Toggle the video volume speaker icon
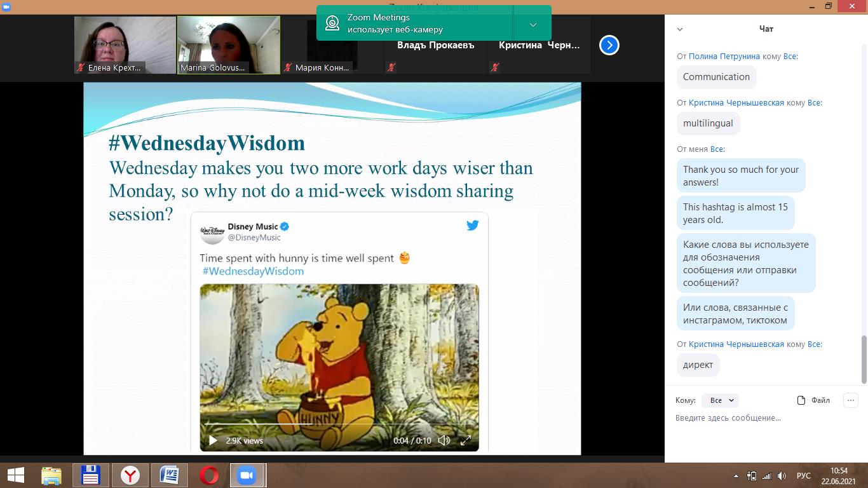Screen dimensions: 868x488 tap(444, 440)
